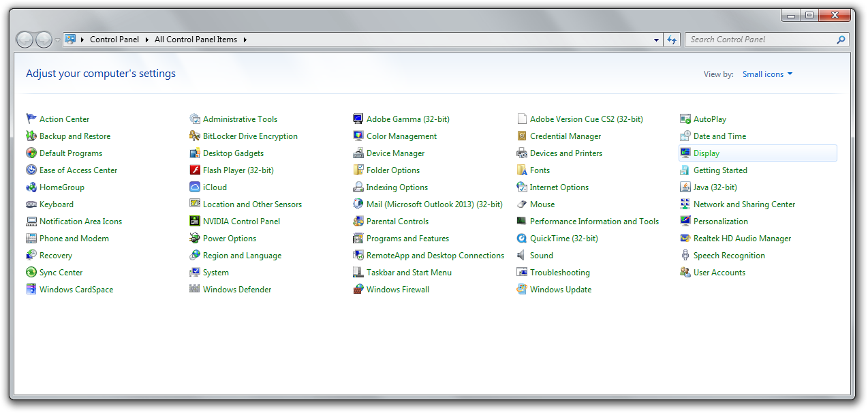Image resolution: width=868 pixels, height=413 pixels.
Task: Click the Forward navigation button
Action: pos(44,40)
